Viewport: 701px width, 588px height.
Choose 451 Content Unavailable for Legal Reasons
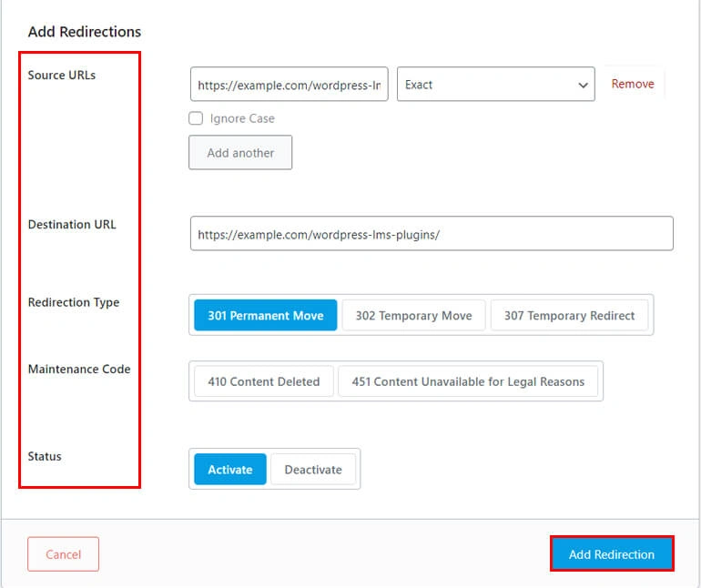(468, 382)
